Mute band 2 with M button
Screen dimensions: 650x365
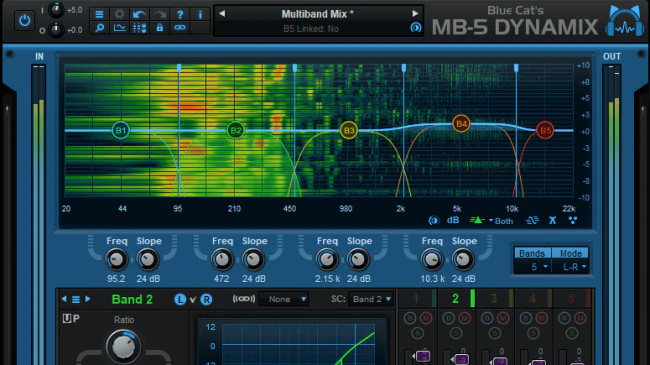coord(464,319)
